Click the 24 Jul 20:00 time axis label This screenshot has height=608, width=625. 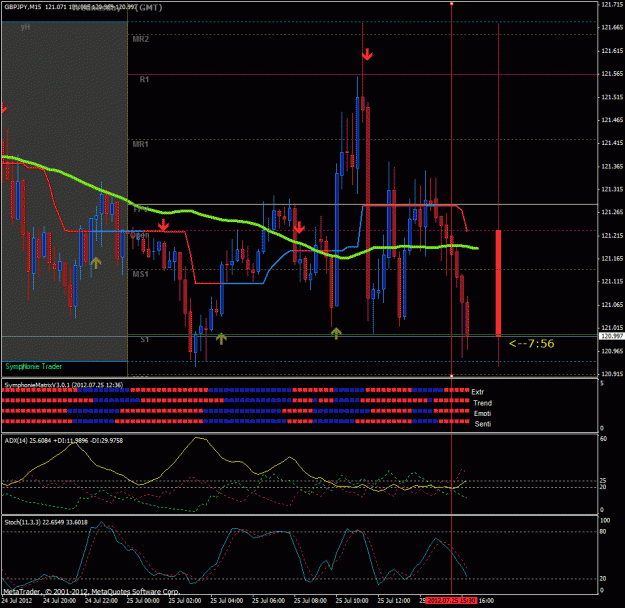click(x=59, y=601)
